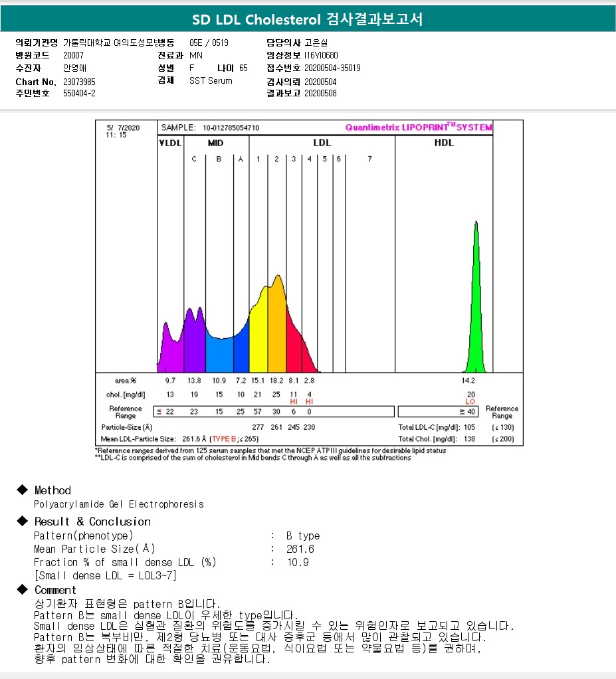Select the doctor name "고은실"

click(316, 43)
